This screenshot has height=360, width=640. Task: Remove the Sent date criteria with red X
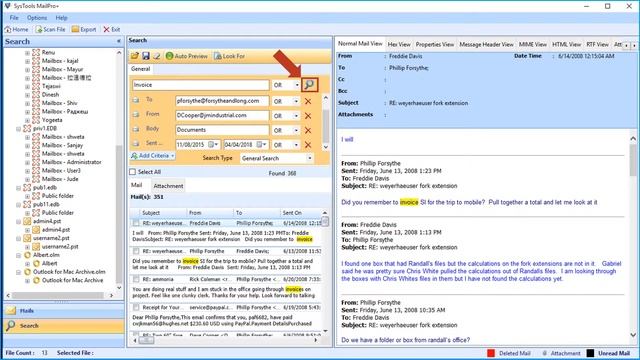[308, 145]
